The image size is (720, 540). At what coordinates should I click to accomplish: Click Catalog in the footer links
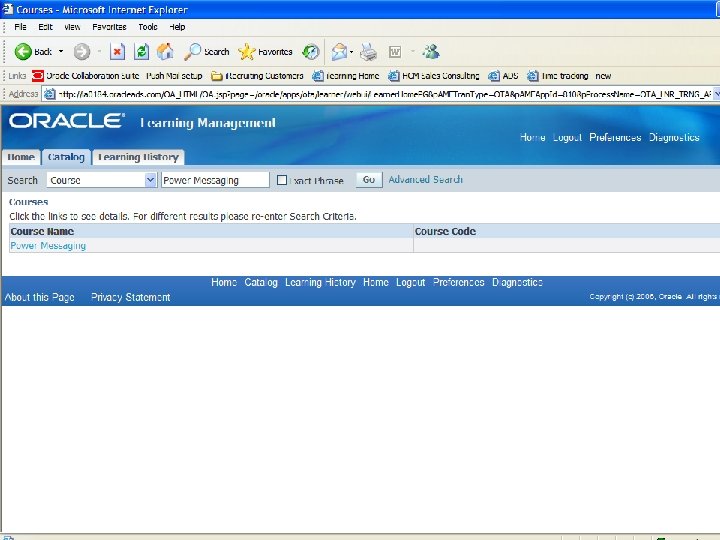[261, 282]
